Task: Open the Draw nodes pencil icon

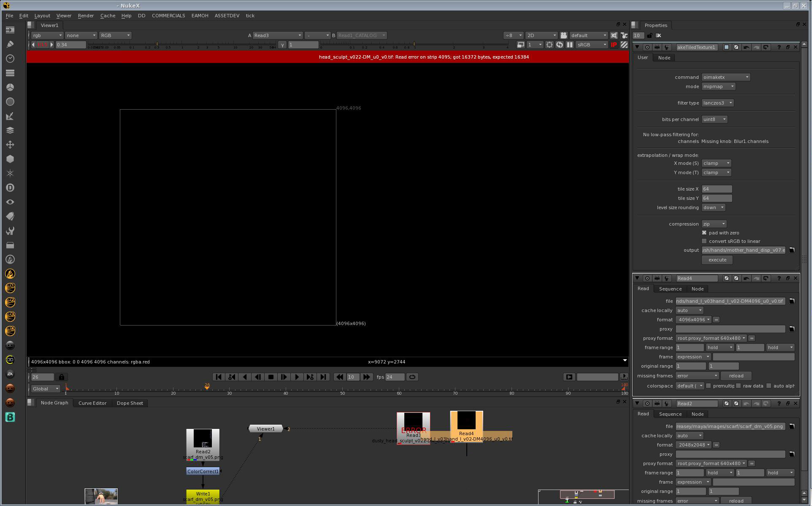Action: 10,44
